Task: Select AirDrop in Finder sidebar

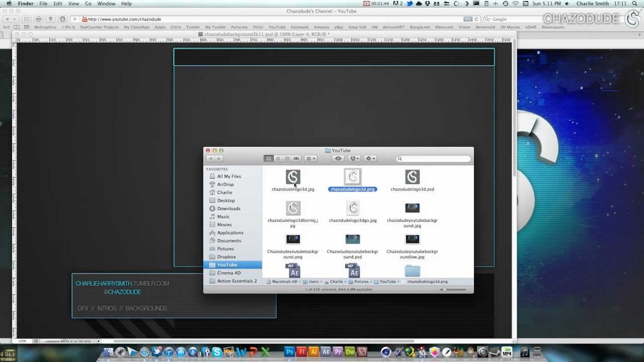Action: [225, 185]
